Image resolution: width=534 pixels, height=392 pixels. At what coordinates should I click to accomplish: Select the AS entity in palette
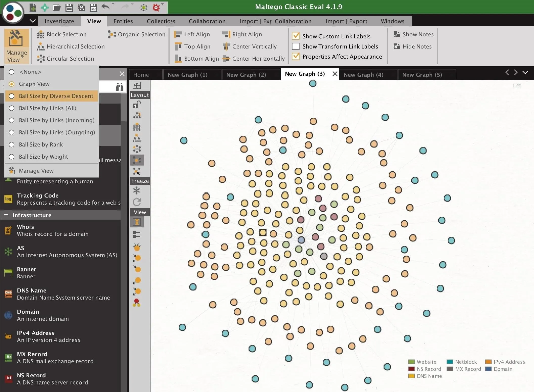pyautogui.click(x=61, y=251)
